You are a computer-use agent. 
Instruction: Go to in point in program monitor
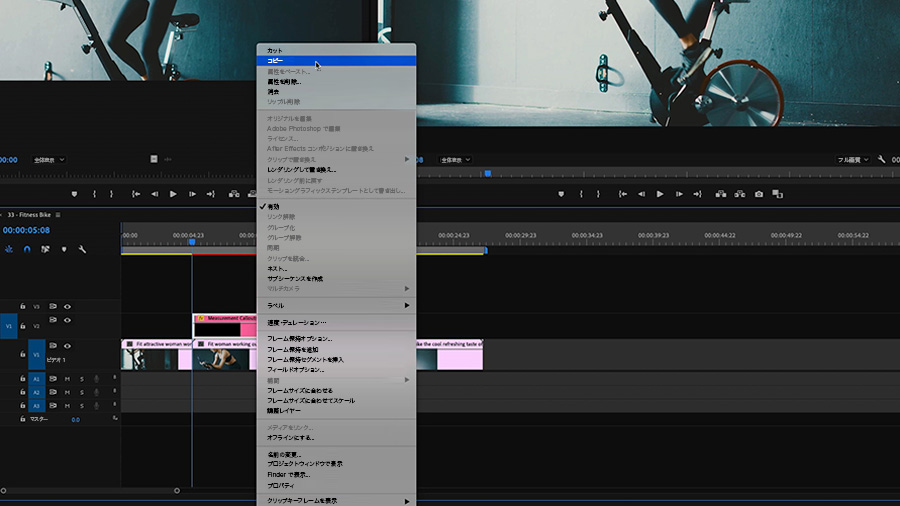[x=623, y=194]
